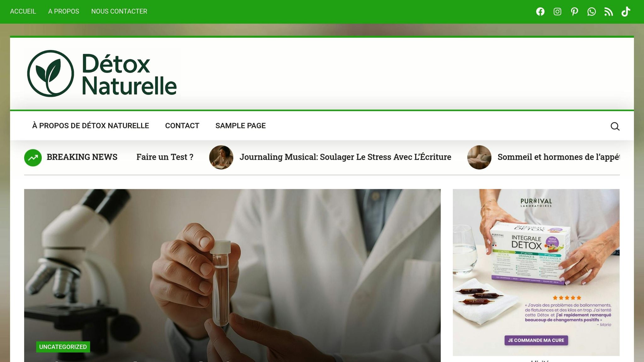Open Nous Contacter in top bar
This screenshot has width=644, height=362.
119,11
